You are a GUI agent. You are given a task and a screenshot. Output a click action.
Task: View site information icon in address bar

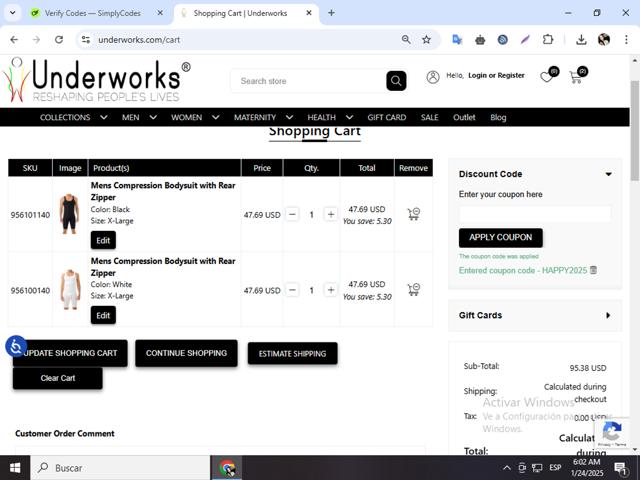(x=86, y=40)
